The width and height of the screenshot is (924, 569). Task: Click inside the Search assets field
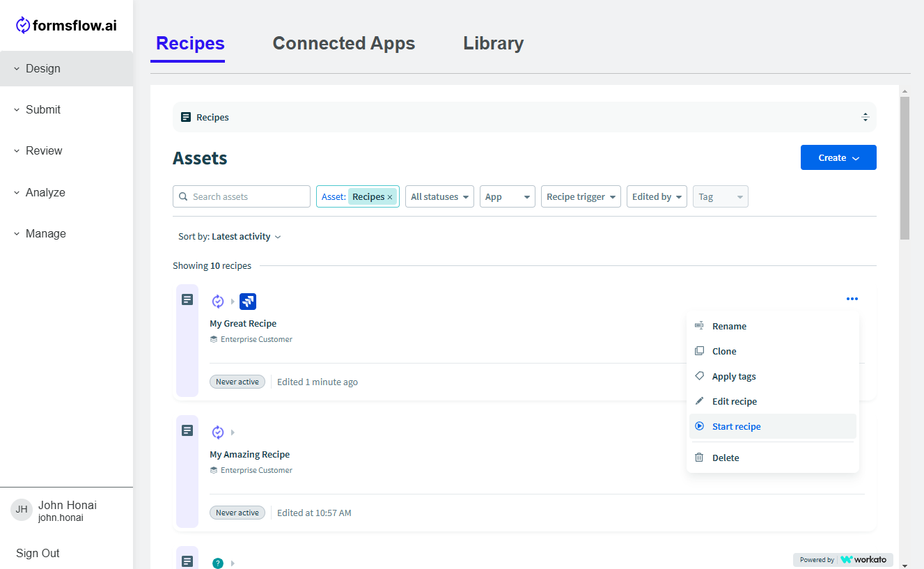[242, 196]
